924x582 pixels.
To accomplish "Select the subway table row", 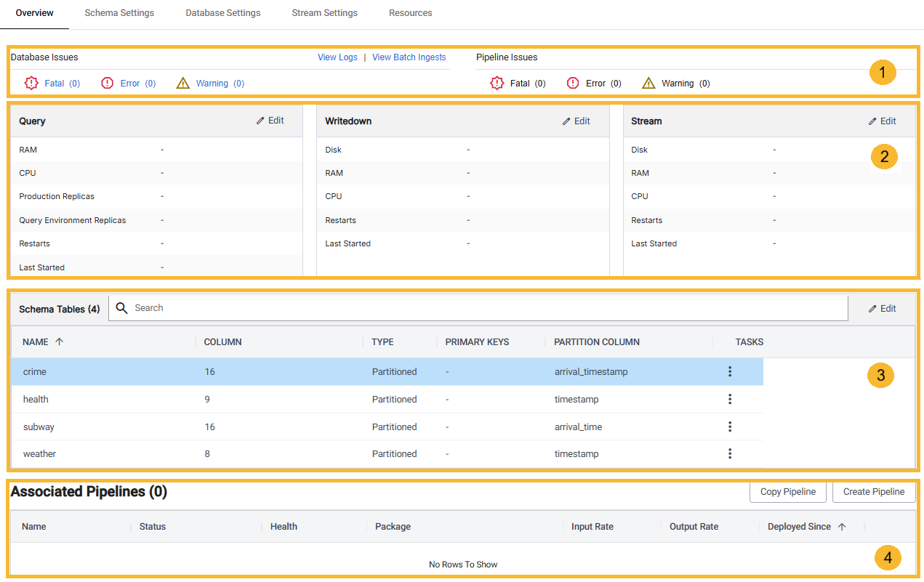I will pos(387,427).
